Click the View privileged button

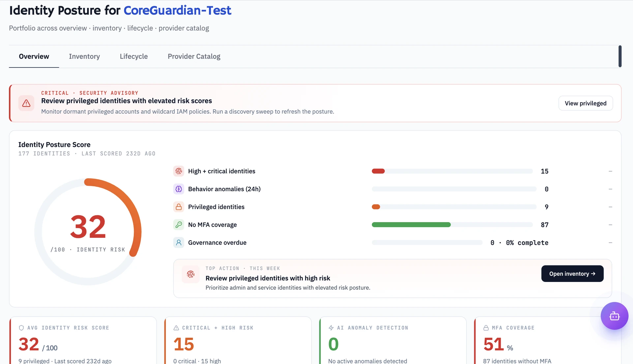[x=586, y=103]
